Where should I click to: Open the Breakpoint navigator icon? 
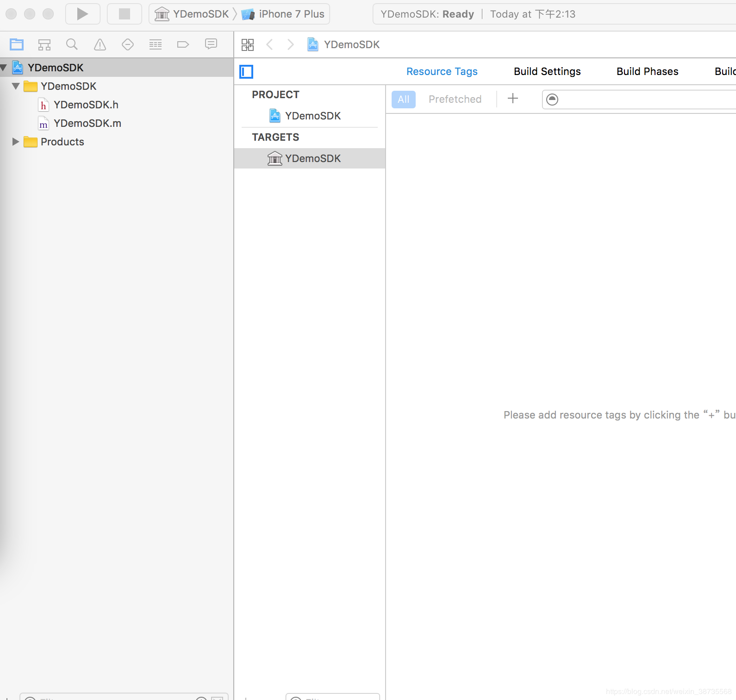coord(183,44)
